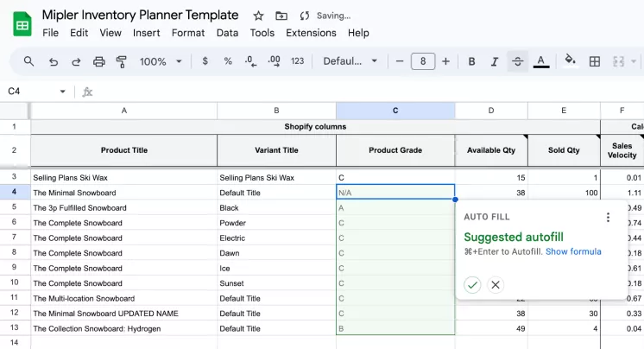Click the Sold Qty header cell
This screenshot has width=644, height=349.
pos(564,150)
